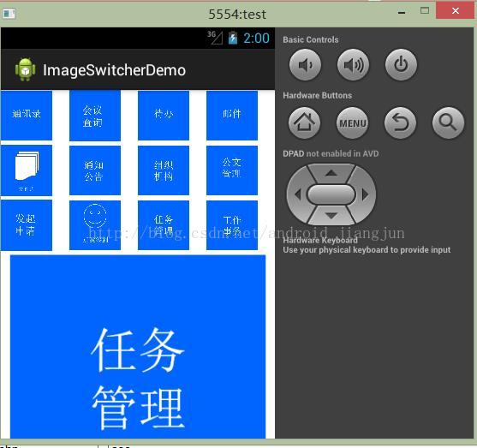Select the 会议查询 thumbnail tile
Viewport: 477px width, 448px height.
pos(95,116)
